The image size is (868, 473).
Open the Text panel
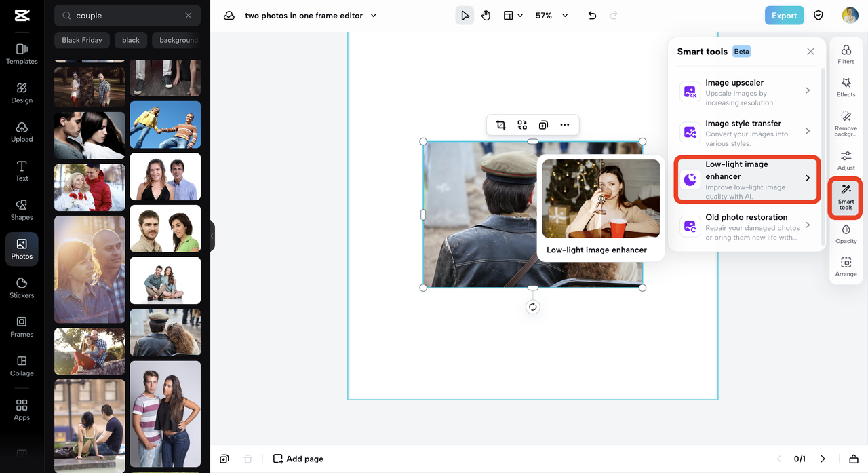click(x=22, y=171)
